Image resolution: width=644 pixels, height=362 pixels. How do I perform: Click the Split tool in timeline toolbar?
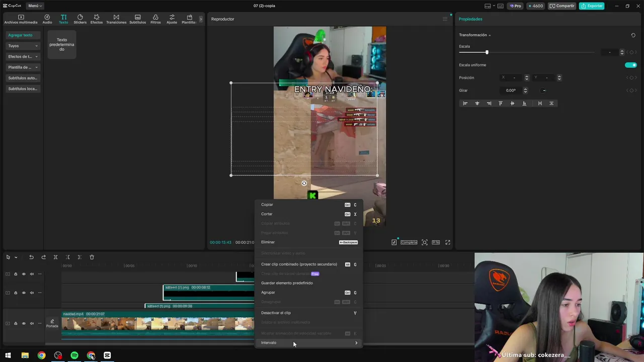[x=55, y=257]
